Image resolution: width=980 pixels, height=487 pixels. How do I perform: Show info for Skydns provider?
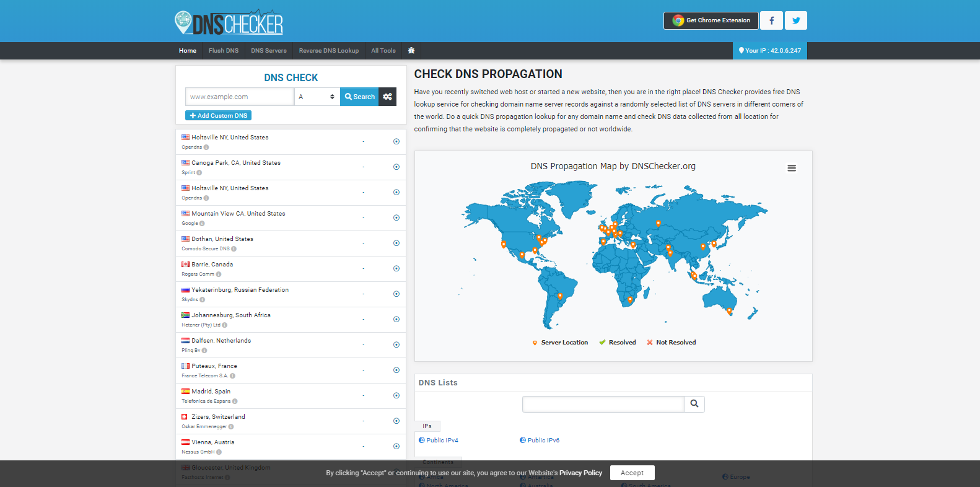tap(202, 300)
